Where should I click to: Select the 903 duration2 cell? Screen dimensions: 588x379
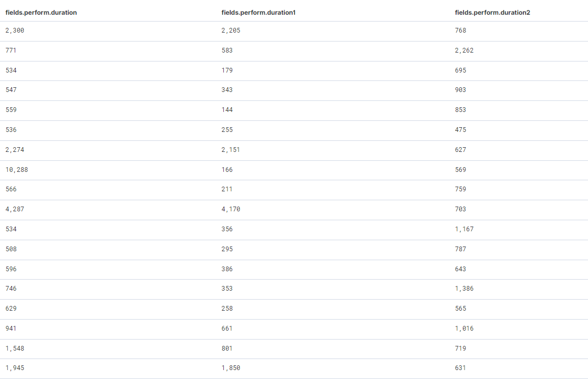(460, 90)
